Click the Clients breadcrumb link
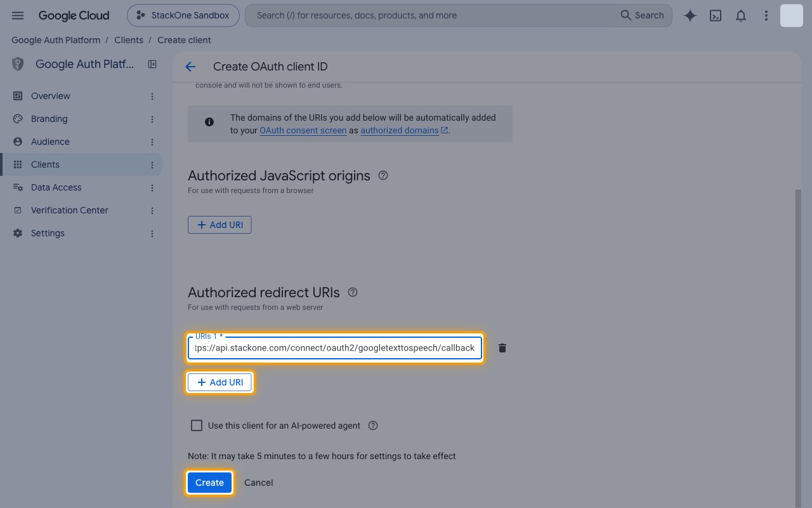Image resolution: width=812 pixels, height=508 pixels. click(x=129, y=40)
